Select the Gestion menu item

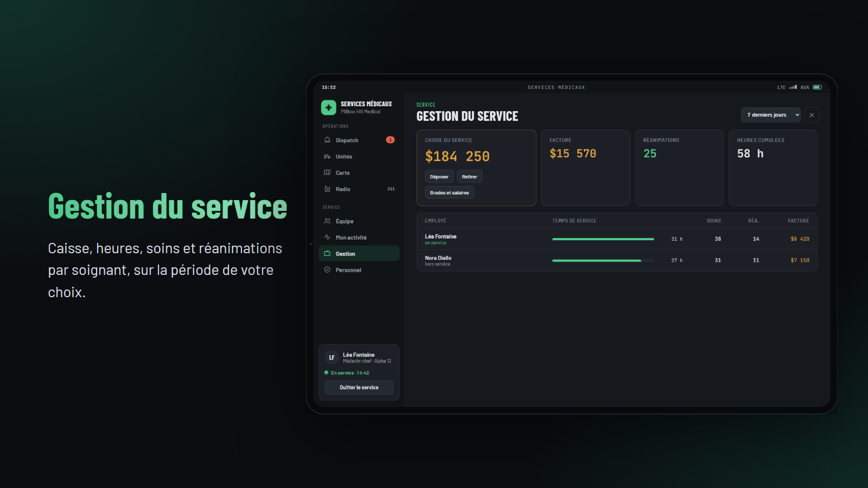359,253
